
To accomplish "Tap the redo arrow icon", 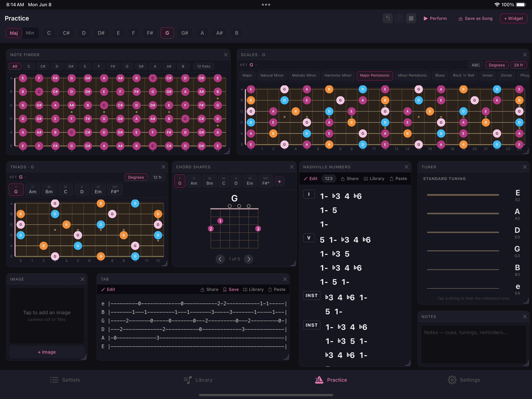I will tap(399, 18).
